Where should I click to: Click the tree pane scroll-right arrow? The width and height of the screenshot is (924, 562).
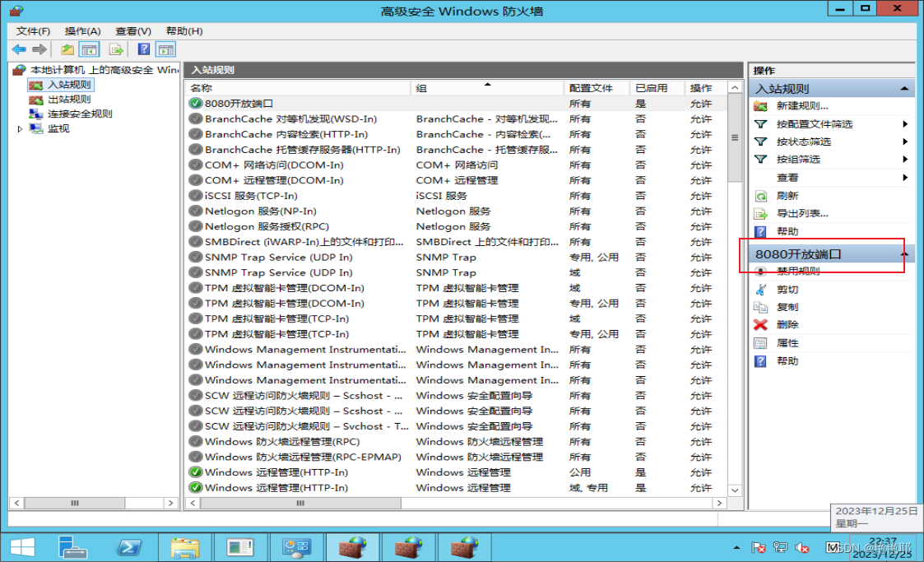click(171, 503)
